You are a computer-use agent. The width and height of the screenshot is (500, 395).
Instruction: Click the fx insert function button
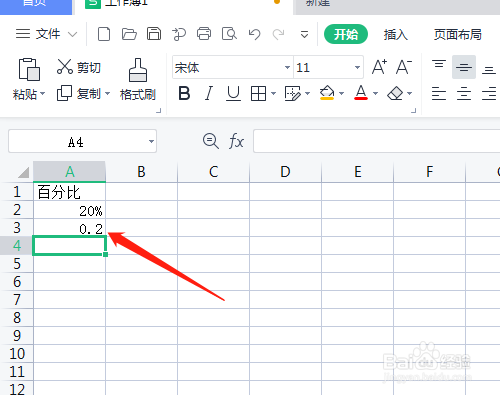pos(236,141)
